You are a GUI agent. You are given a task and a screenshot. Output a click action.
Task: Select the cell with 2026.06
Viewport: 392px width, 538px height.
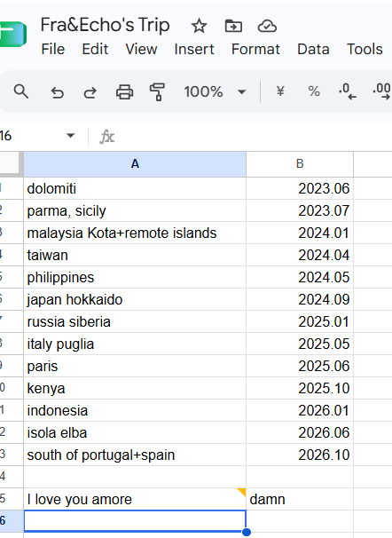point(300,432)
